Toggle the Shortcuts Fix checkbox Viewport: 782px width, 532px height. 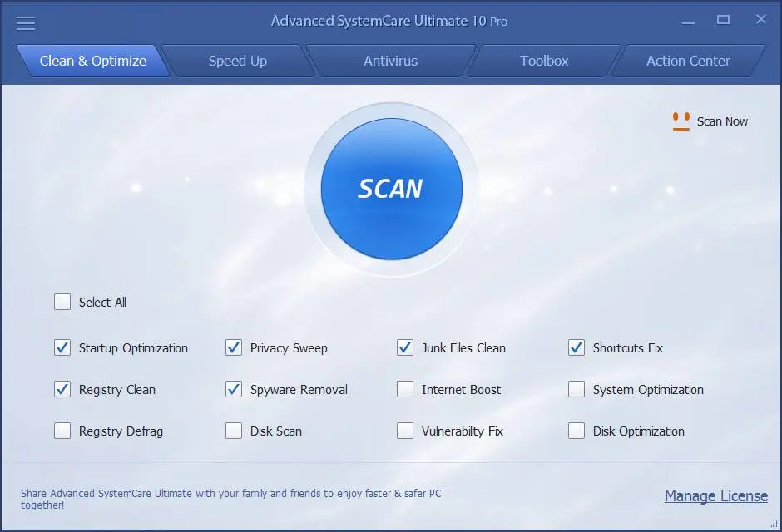pos(577,347)
